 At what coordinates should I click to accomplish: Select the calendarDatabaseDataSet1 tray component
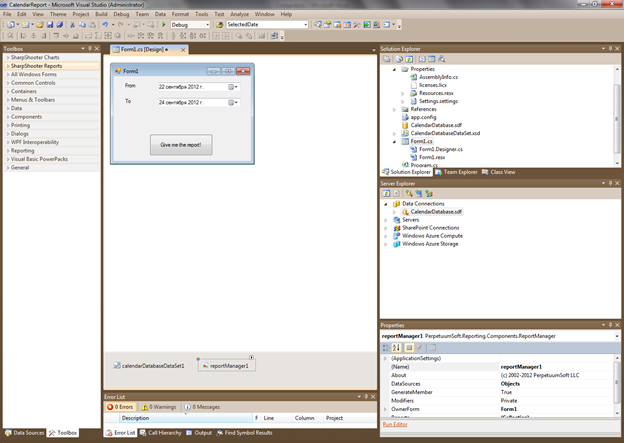tap(152, 366)
